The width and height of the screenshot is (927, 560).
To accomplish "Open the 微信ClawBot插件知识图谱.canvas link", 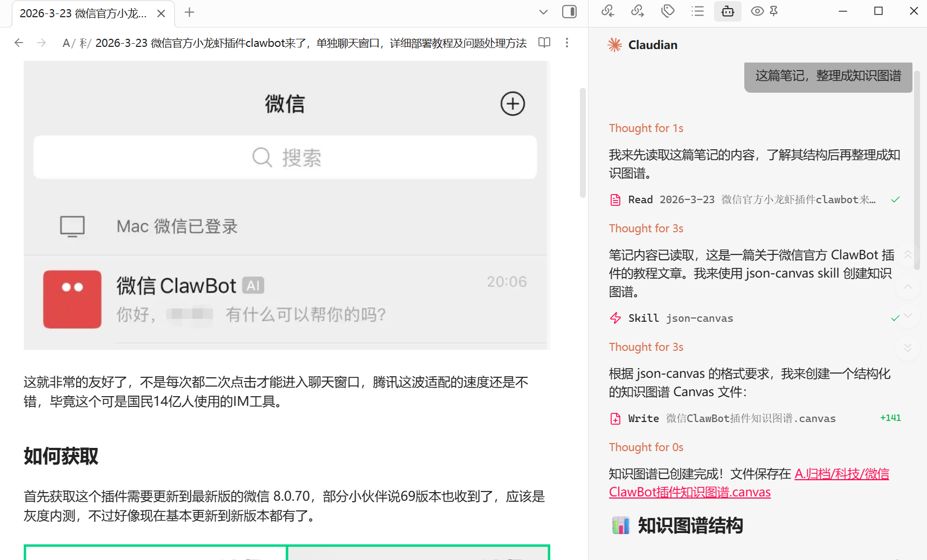I will pyautogui.click(x=689, y=492).
